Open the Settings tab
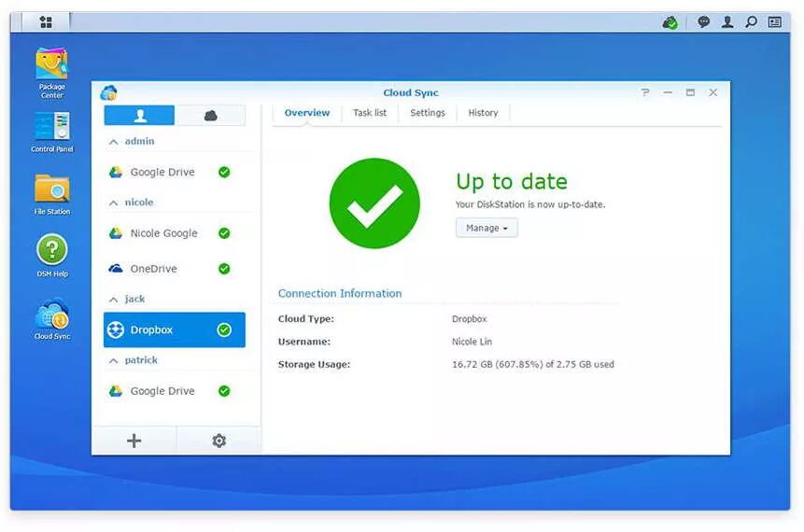 [x=428, y=113]
